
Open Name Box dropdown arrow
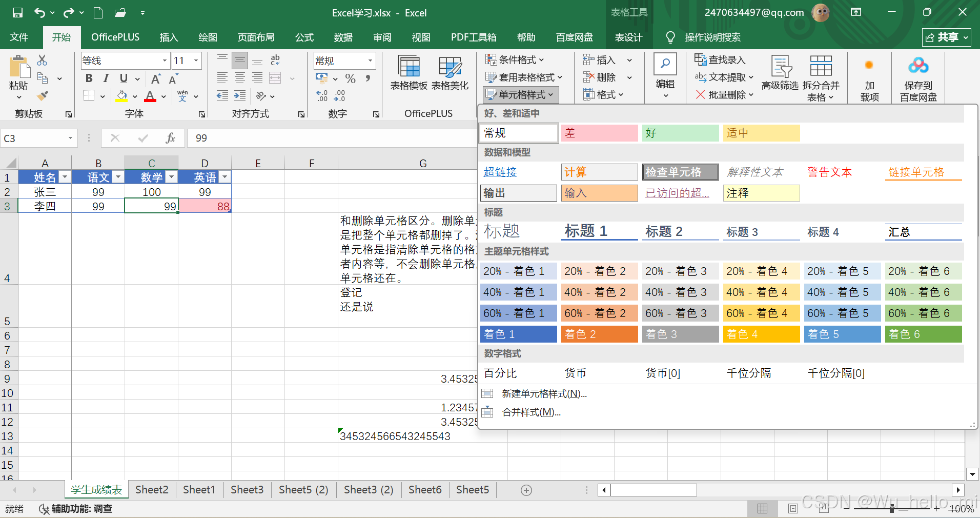(70, 138)
